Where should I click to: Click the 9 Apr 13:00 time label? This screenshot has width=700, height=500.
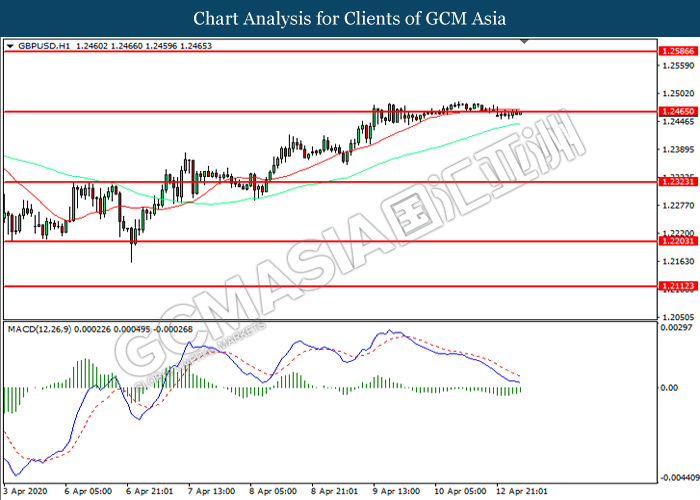click(396, 492)
